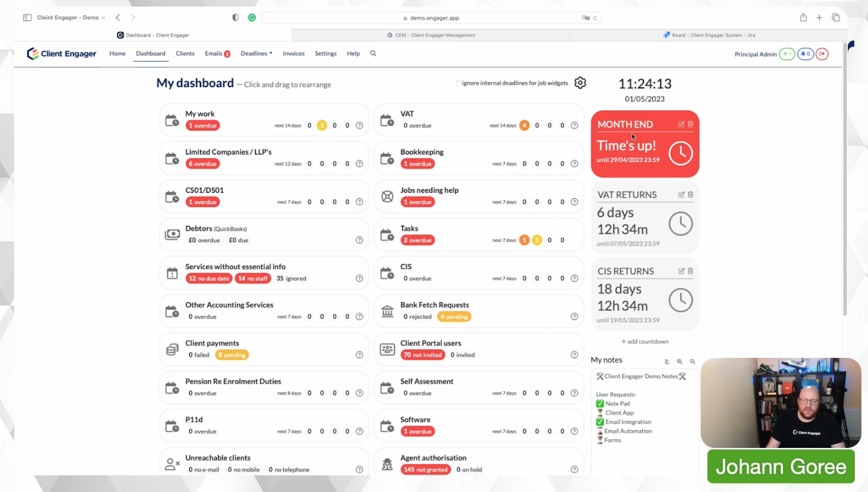868x492 pixels.
Task: Click 2 overdue badge under Tasks
Action: [x=417, y=240]
